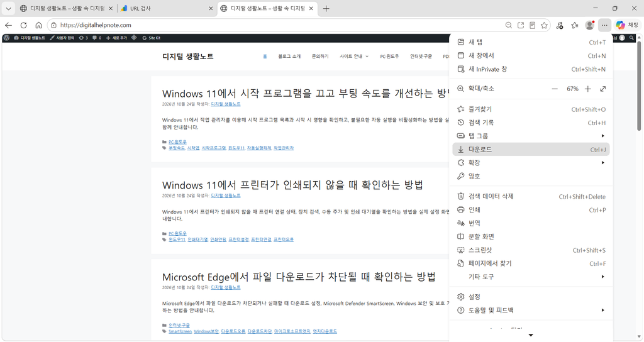
Task: Choose 페이지에서 찾기 menu item
Action: (531, 263)
